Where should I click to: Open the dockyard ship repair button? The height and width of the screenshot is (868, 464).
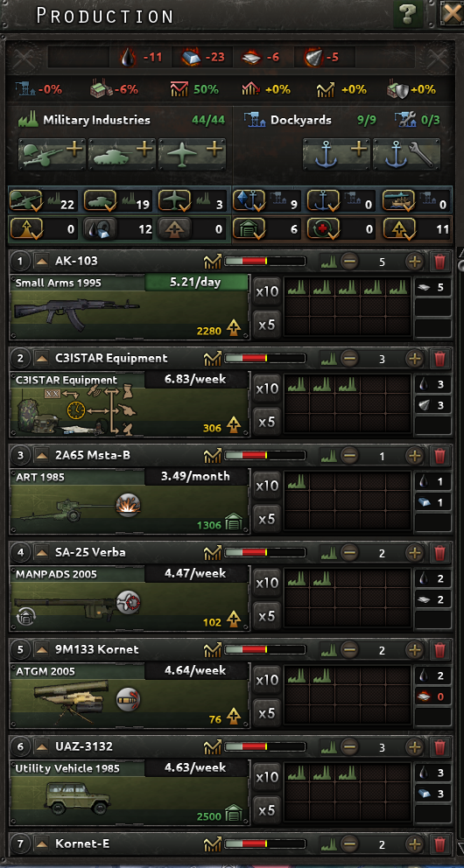coord(407,153)
